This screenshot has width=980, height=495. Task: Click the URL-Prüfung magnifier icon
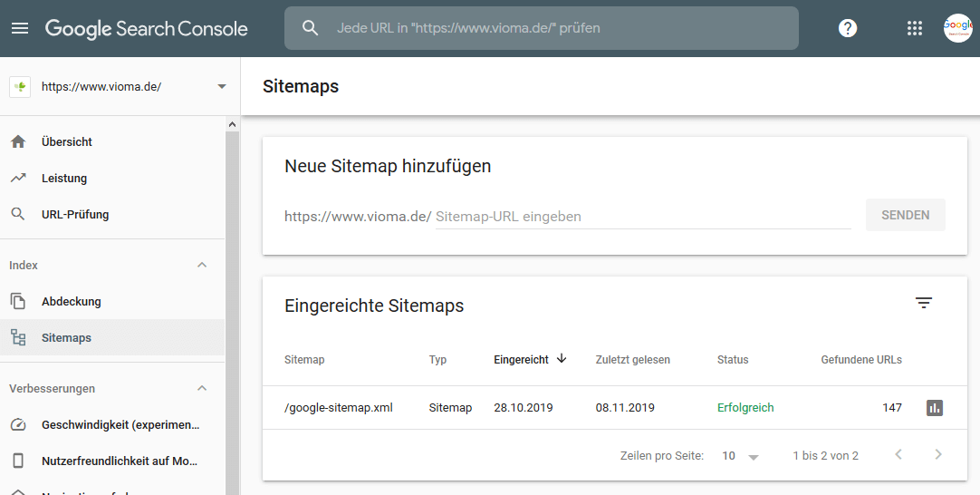tap(18, 215)
